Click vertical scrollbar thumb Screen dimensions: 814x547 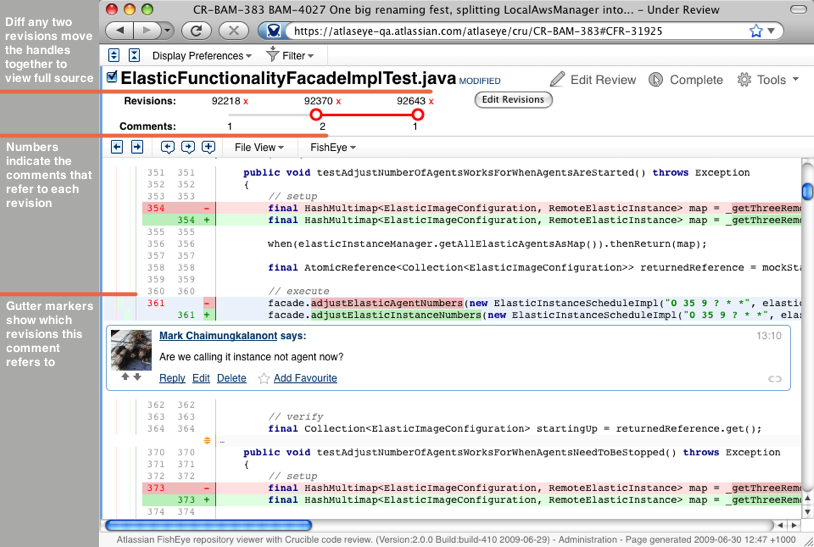807,191
